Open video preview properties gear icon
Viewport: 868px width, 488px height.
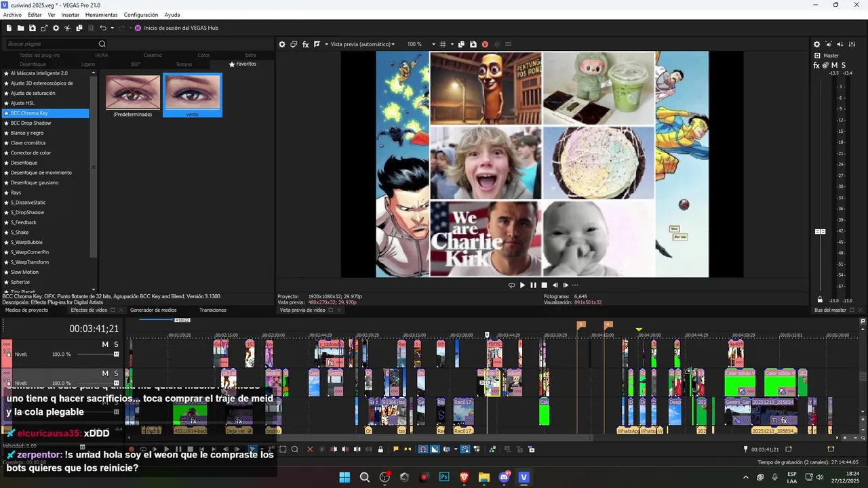pos(282,44)
